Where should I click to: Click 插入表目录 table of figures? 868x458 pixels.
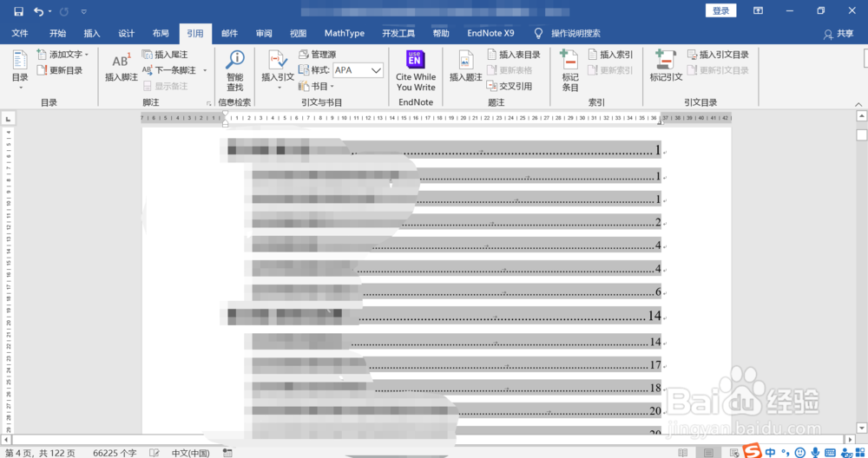point(514,54)
